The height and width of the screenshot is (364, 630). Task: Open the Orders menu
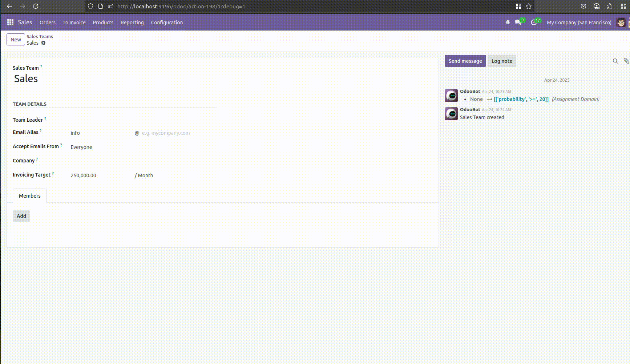click(x=48, y=23)
